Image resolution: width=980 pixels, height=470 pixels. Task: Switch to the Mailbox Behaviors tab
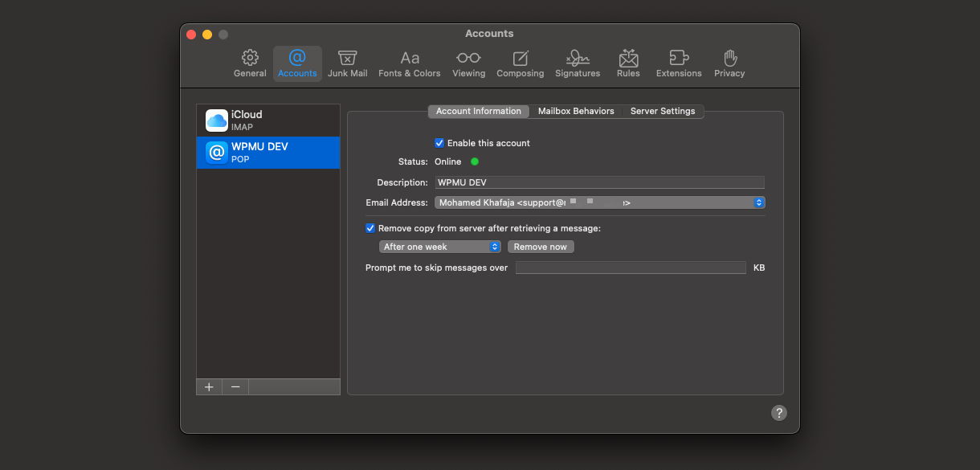tap(575, 111)
